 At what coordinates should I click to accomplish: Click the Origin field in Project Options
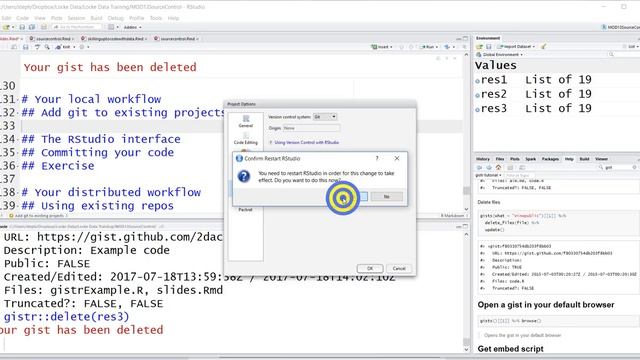pos(311,128)
